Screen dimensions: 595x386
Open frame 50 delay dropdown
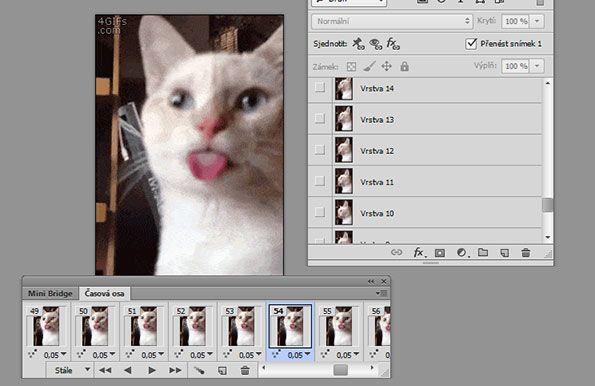[112, 354]
